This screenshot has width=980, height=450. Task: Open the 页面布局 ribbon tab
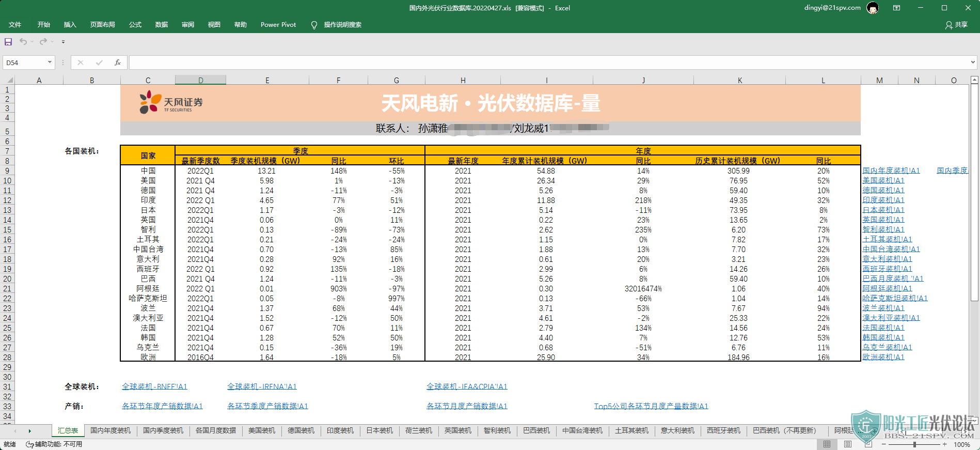(102, 25)
